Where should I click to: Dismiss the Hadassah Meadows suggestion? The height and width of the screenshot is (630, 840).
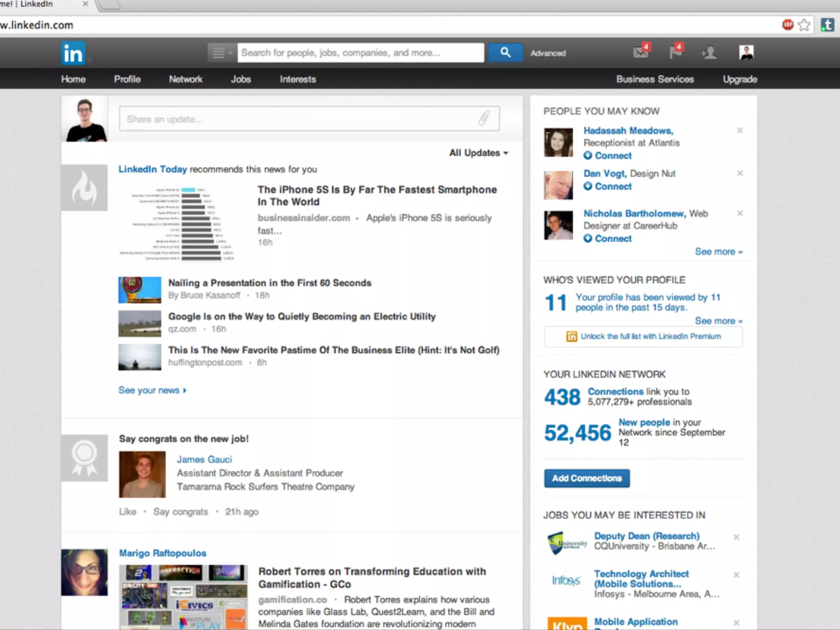(x=740, y=130)
